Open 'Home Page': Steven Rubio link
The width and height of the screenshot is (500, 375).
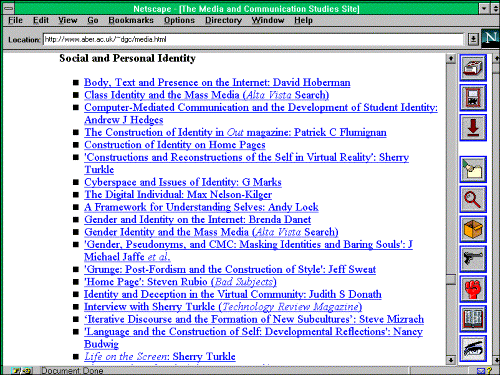tap(180, 282)
